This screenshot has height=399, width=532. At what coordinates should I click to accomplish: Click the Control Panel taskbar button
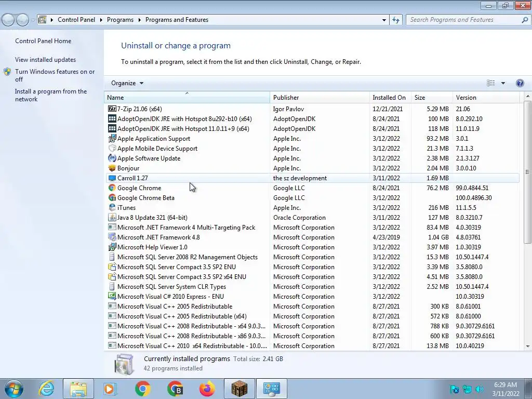(x=271, y=389)
